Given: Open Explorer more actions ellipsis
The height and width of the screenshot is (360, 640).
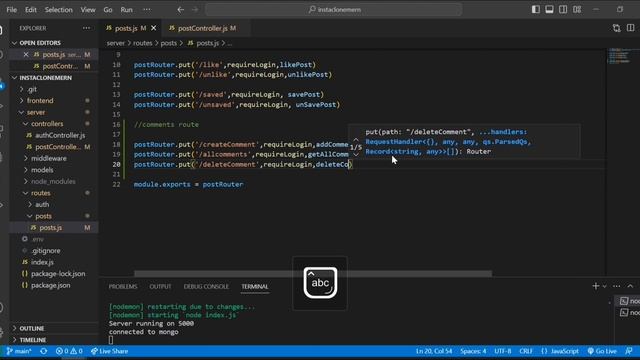Looking at the screenshot, I should click(87, 28).
